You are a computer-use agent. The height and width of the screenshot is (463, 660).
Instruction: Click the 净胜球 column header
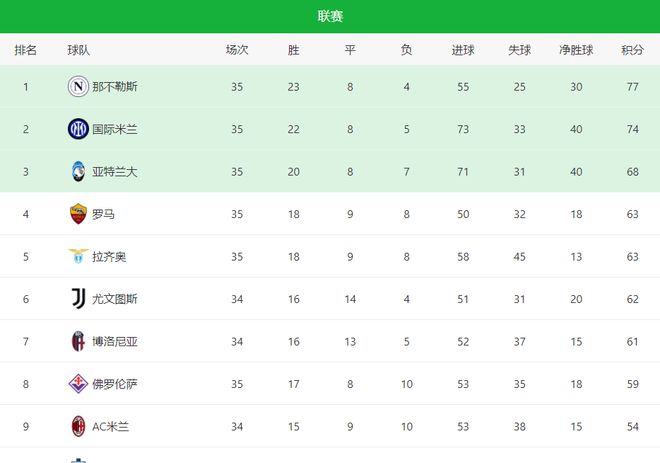coord(577,50)
